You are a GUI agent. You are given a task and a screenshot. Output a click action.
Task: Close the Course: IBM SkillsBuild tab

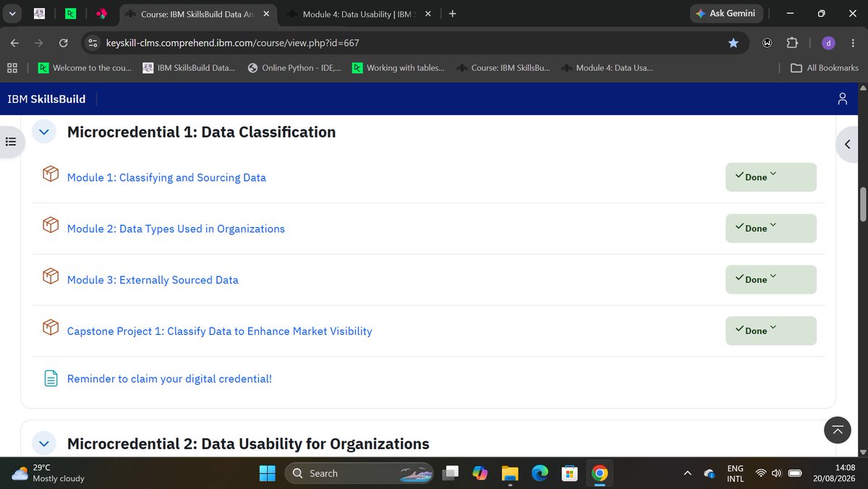266,13
